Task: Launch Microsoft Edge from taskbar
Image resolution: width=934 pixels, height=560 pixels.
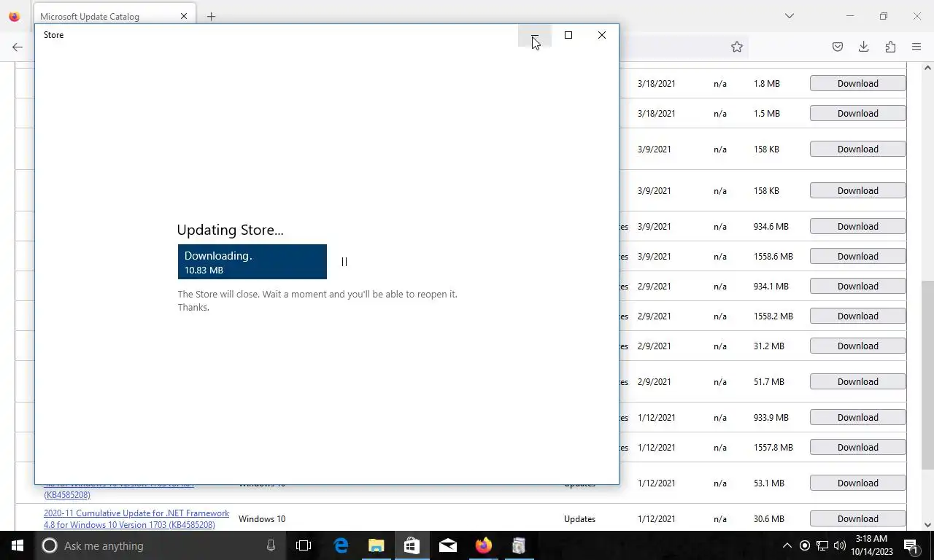Action: (341, 545)
